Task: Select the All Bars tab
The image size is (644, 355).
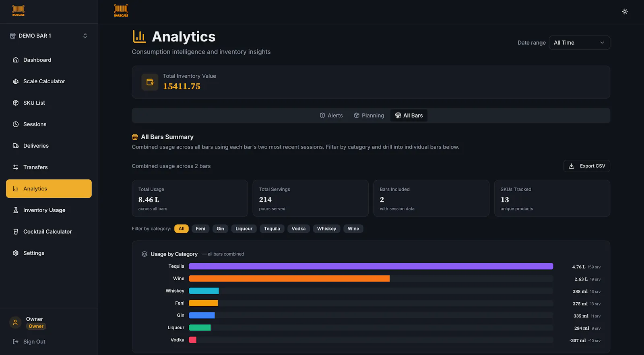Action: point(409,116)
